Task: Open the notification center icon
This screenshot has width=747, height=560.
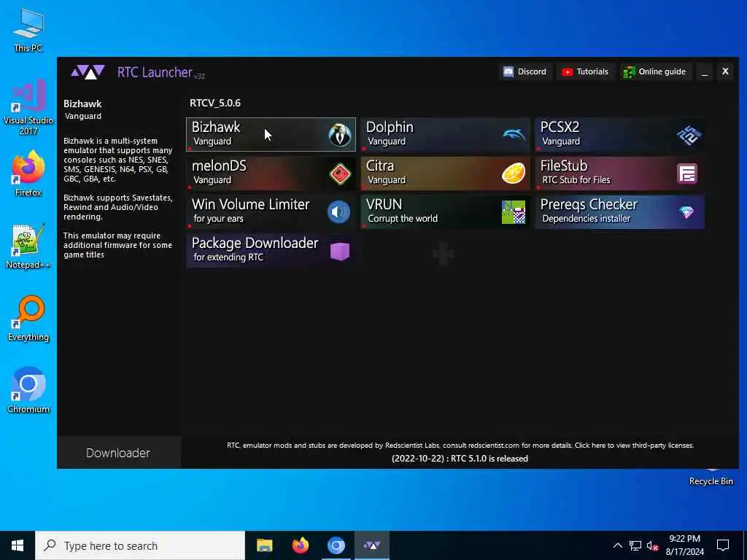Action: point(723,545)
